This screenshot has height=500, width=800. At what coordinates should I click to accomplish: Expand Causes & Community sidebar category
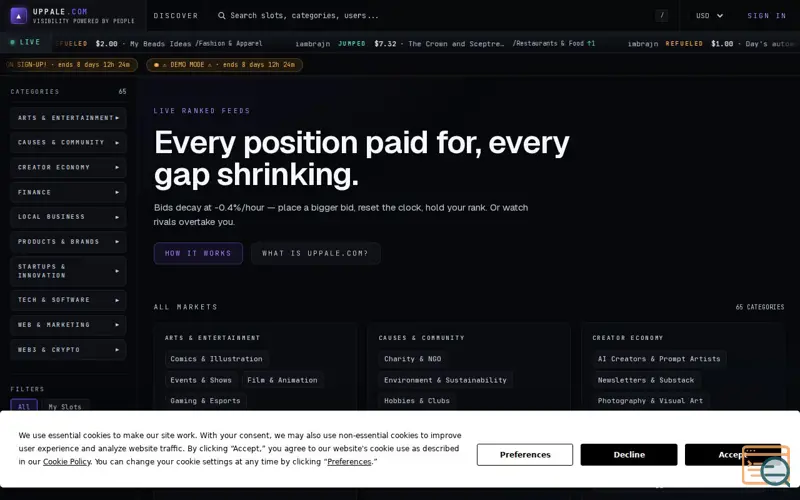[68, 143]
